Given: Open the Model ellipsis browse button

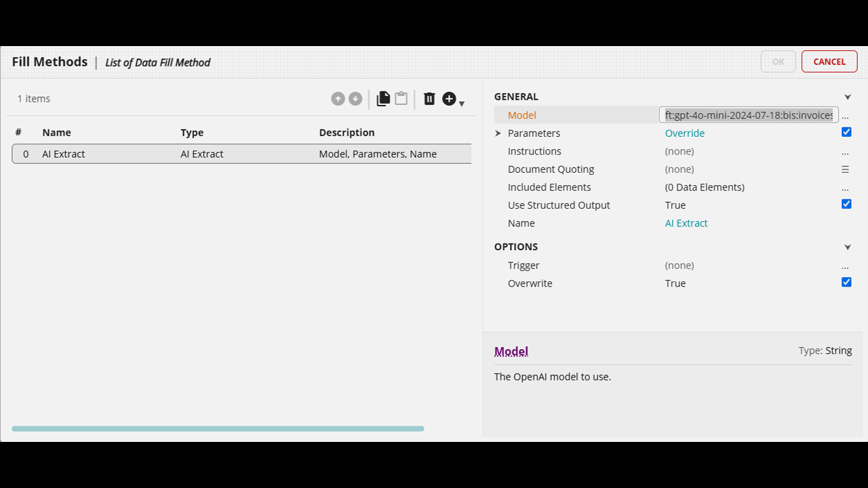Looking at the screenshot, I should [845, 116].
